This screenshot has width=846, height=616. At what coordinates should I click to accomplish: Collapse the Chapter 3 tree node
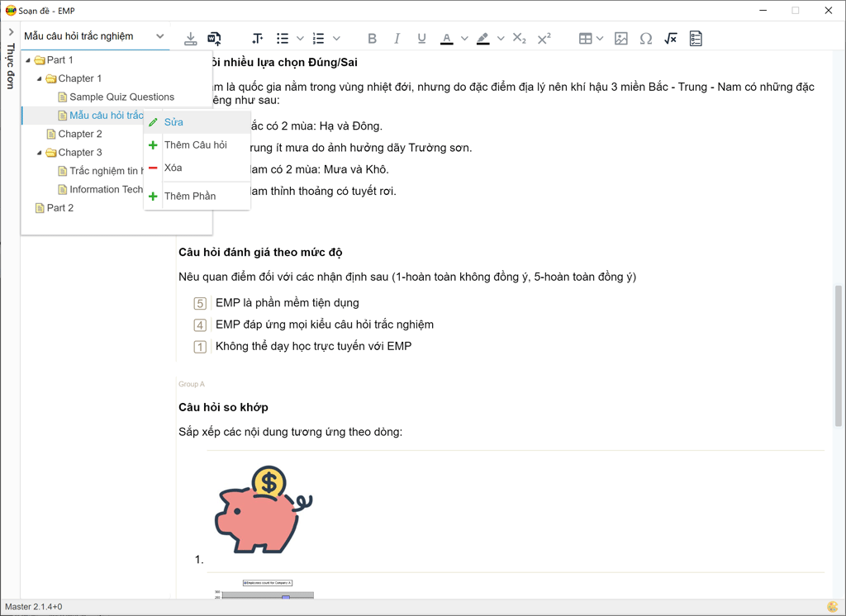point(40,153)
